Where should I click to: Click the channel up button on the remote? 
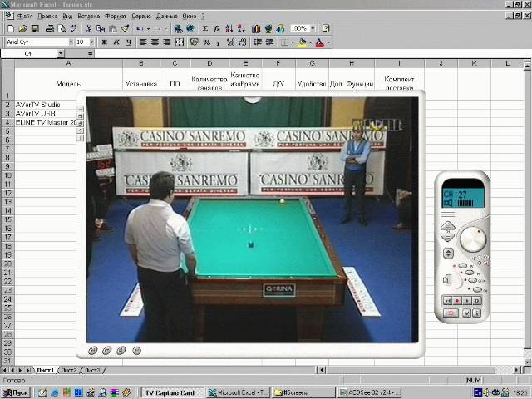point(448,226)
